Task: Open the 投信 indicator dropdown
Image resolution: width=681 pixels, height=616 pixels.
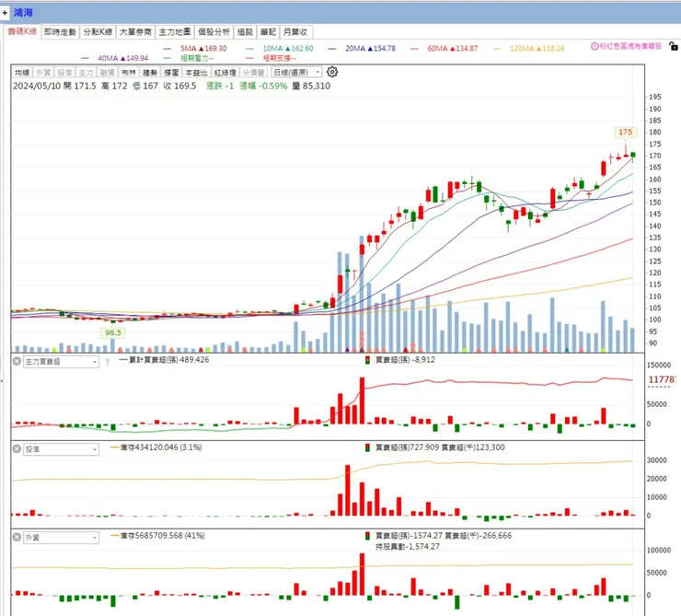Action: coord(62,449)
